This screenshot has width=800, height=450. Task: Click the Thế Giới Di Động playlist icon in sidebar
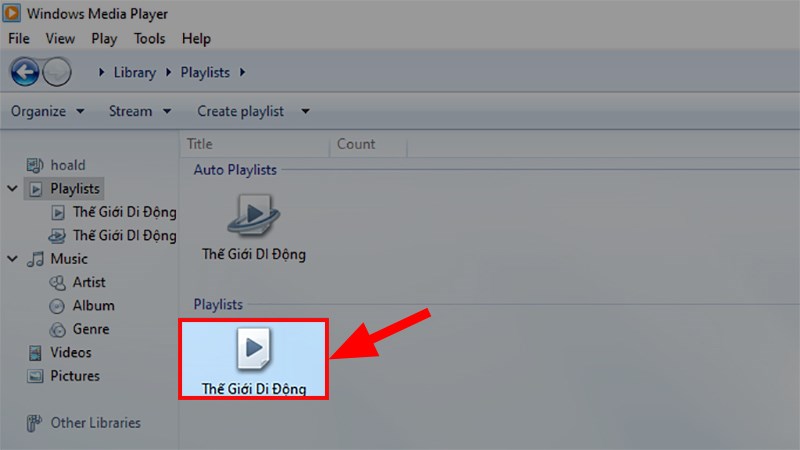point(58,212)
